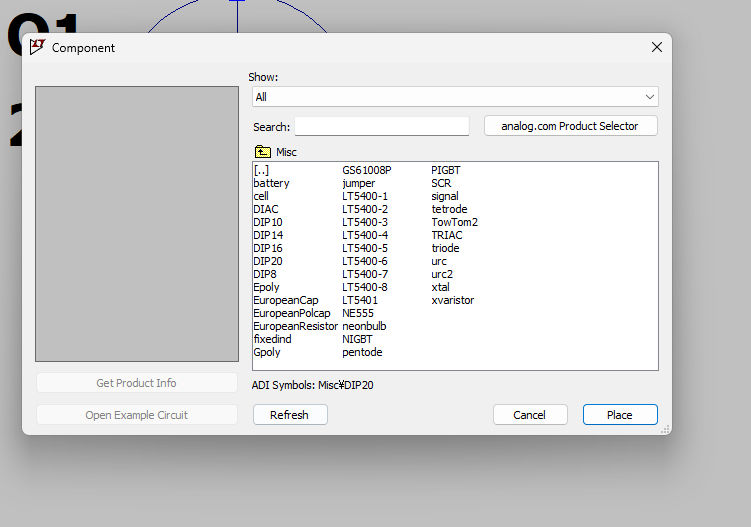This screenshot has width=751, height=527.
Task: Open the analog.com Product Selector
Action: 570,126
